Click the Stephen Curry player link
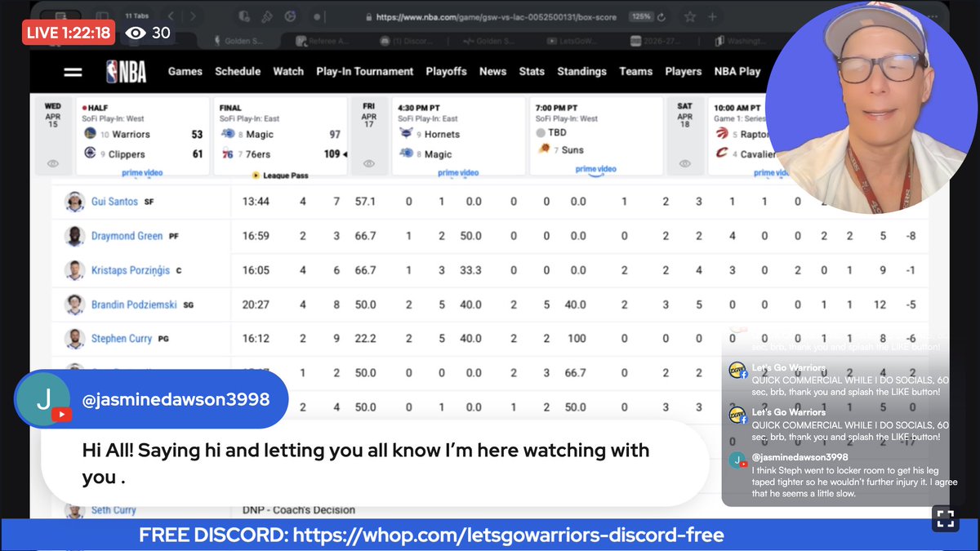Viewport: 980px width, 551px height. [122, 338]
